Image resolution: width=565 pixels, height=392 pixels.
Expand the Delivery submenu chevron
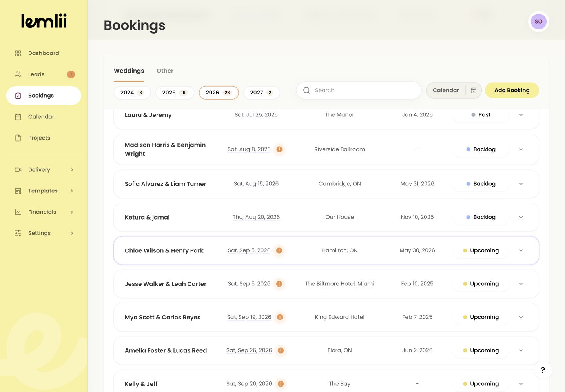click(72, 170)
